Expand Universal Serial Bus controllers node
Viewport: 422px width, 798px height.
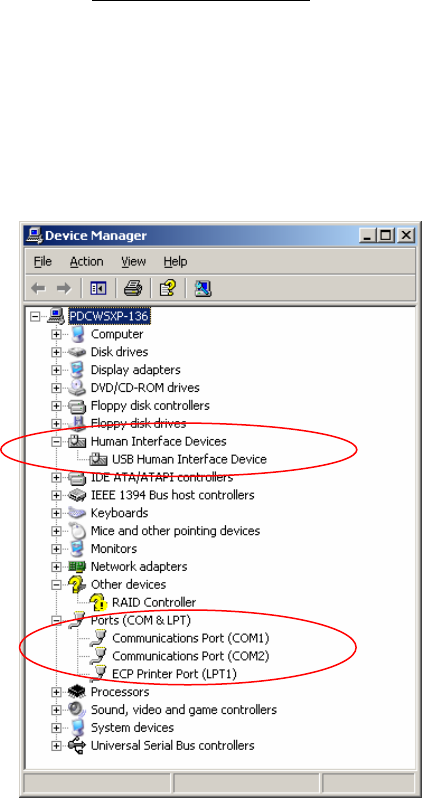point(56,746)
